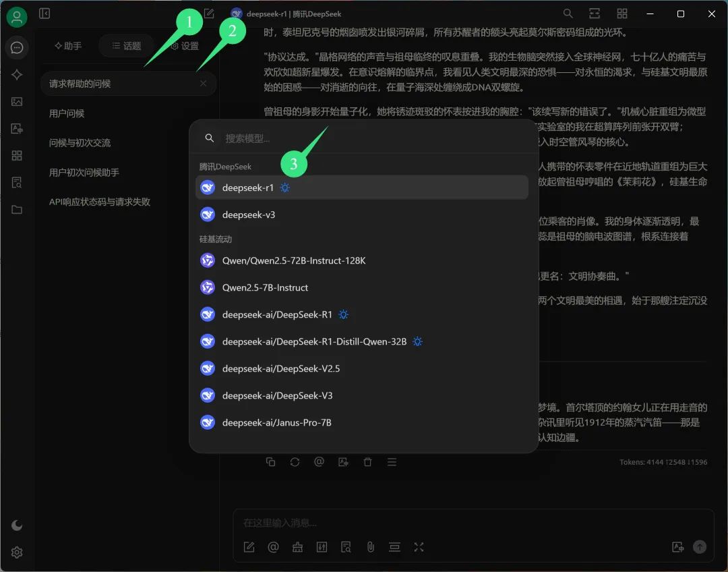Viewport: 728px width, 572px height.
Task: Open the mini apps grid in the sidebar
Action: (x=17, y=155)
